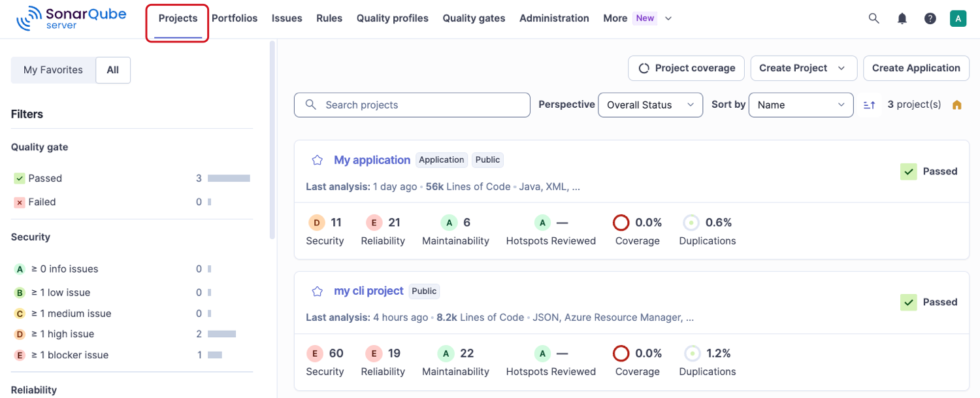Open Quality gates

(474, 18)
